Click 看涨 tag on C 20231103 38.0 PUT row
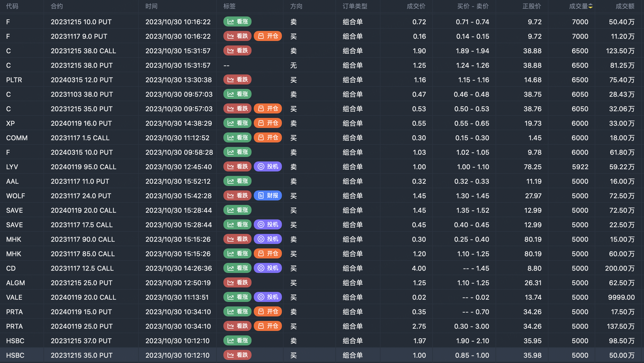Screen dimensions: 644x363 [x=237, y=94]
